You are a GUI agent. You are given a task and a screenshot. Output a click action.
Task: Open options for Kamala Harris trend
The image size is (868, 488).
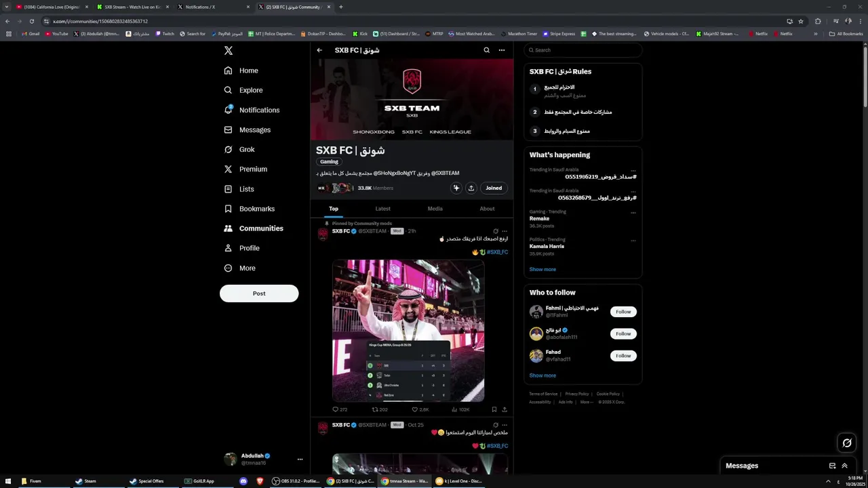click(x=633, y=241)
